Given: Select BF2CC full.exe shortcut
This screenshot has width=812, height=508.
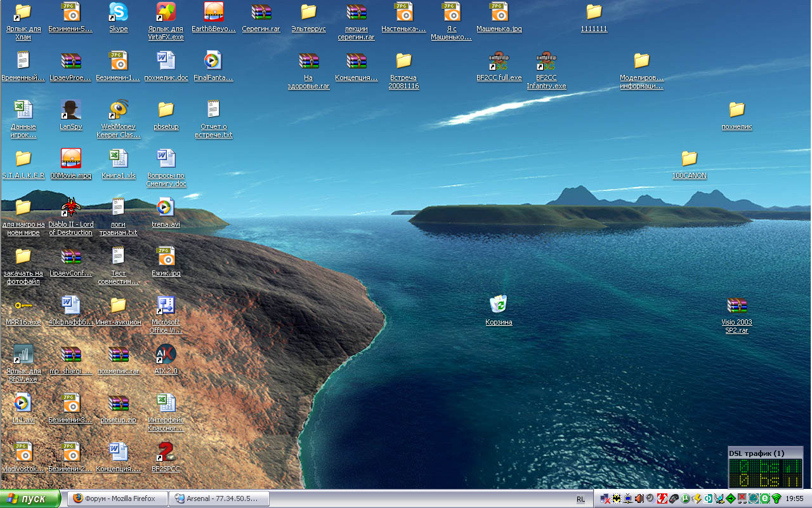Looking at the screenshot, I should [499, 62].
